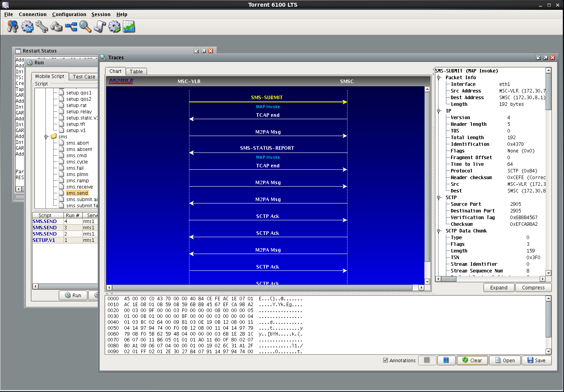This screenshot has height=392, width=564.
Task: Open the wrench configuration tool
Action: [x=42, y=27]
